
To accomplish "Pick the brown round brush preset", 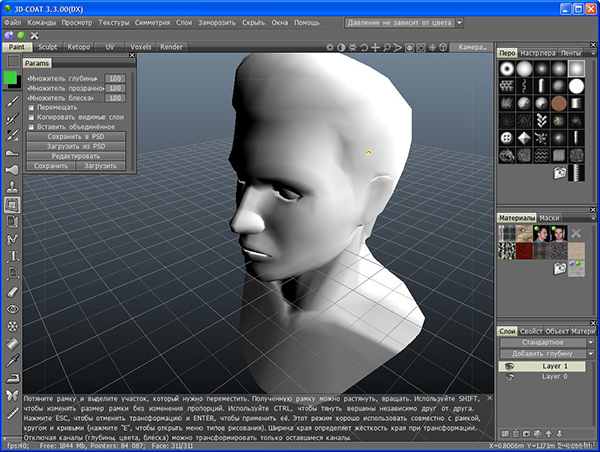I will (560, 103).
